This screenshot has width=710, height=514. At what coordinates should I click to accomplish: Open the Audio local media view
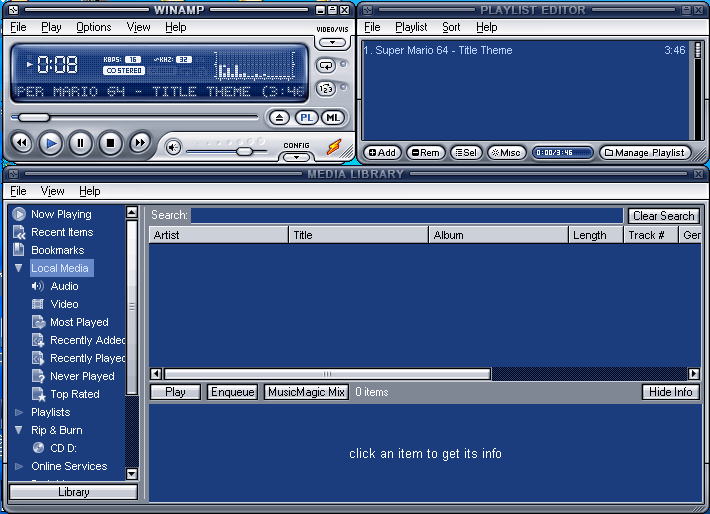tap(64, 286)
